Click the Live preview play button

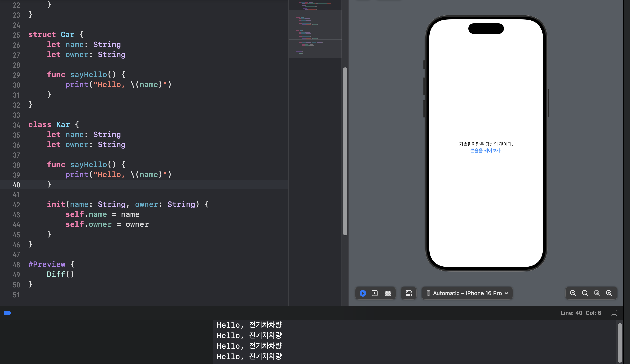coord(363,293)
